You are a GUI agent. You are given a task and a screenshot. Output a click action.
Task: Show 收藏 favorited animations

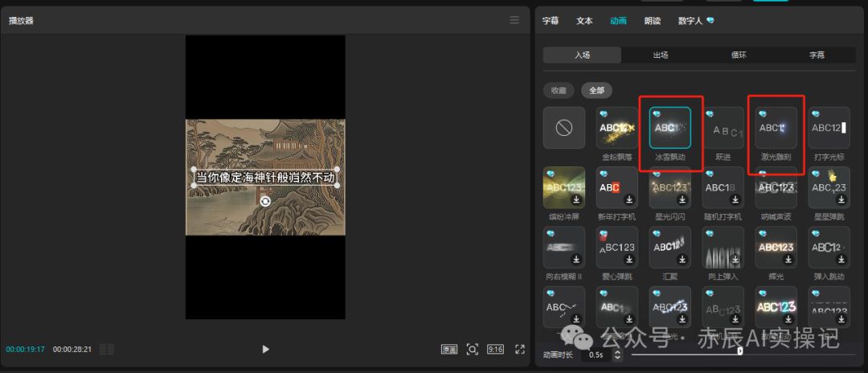pyautogui.click(x=559, y=90)
